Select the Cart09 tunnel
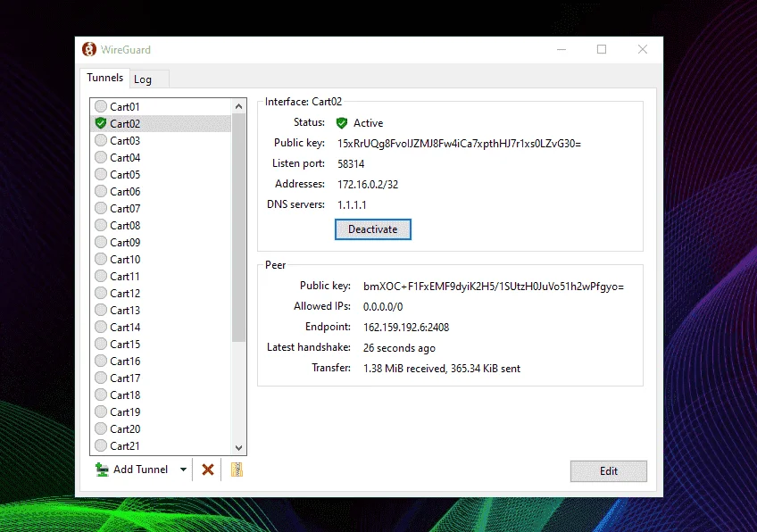757x532 pixels. (x=161, y=242)
